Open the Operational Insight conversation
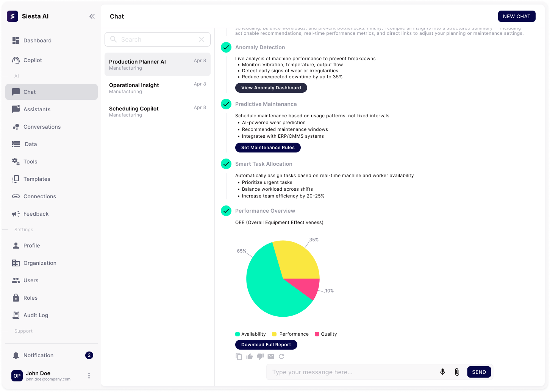The image size is (550, 392). (x=157, y=88)
